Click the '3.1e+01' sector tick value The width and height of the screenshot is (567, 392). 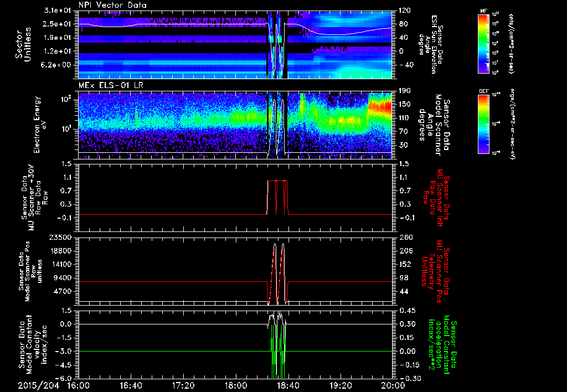coord(58,11)
